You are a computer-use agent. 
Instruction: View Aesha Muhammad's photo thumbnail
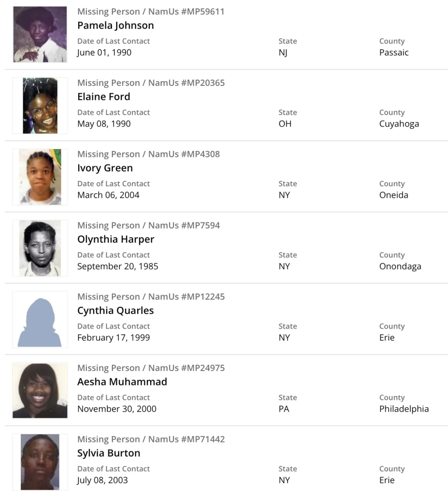40,391
